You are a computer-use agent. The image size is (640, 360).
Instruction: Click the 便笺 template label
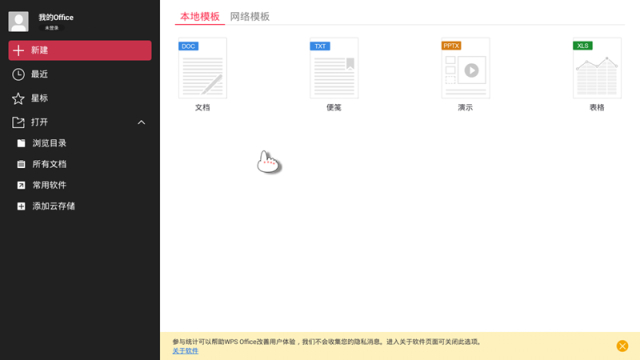334,108
